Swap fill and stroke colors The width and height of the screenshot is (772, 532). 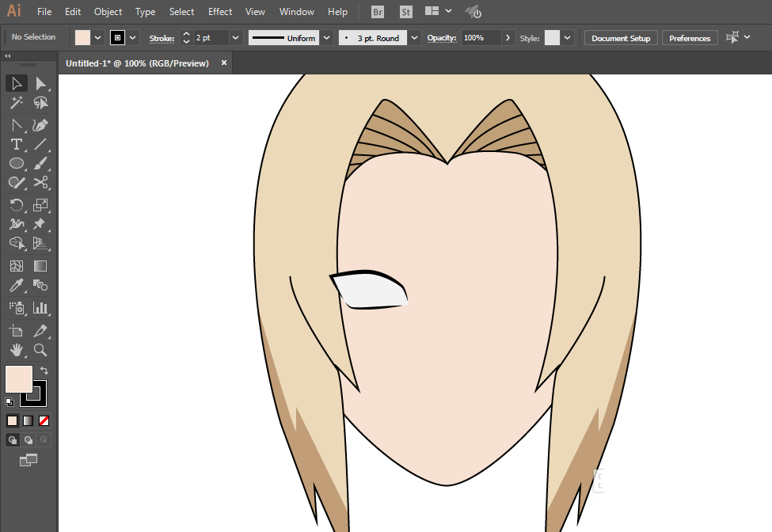(x=44, y=370)
